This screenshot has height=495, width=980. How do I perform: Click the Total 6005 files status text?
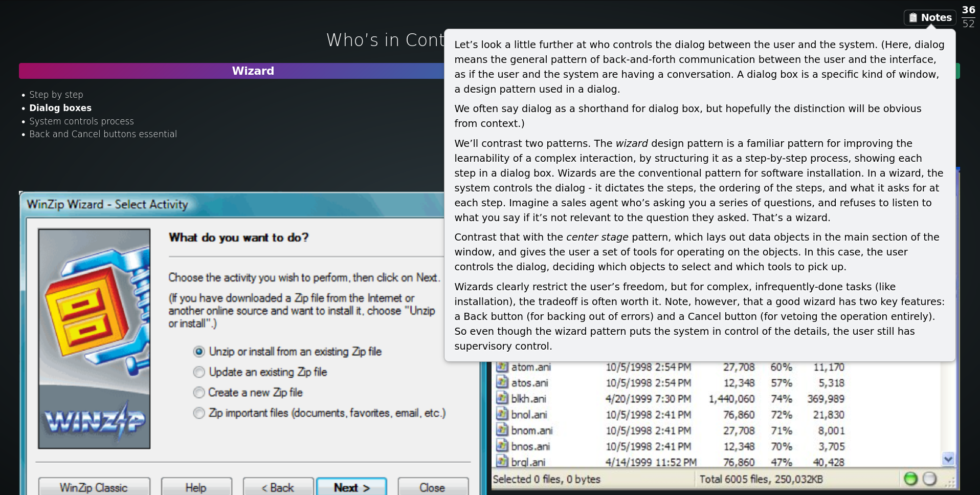(x=761, y=479)
